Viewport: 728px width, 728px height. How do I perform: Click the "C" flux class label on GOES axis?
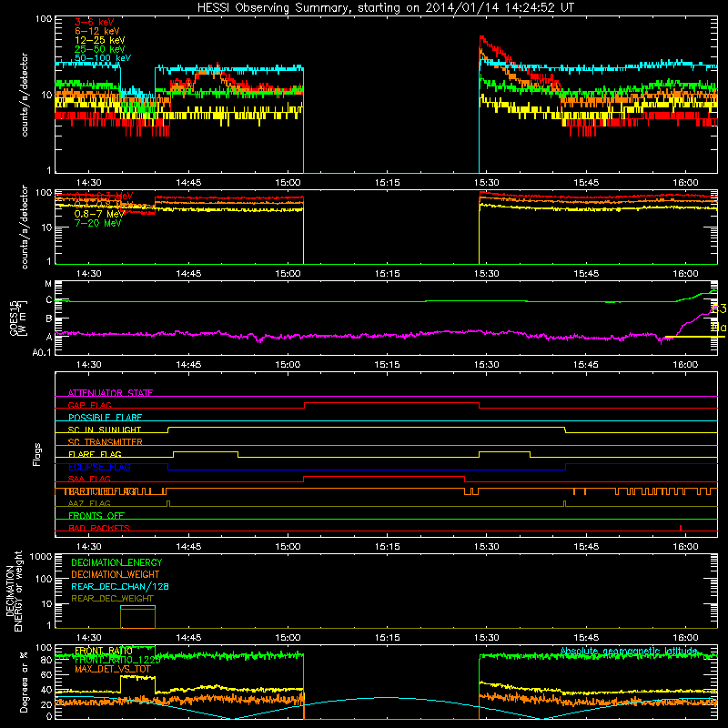49,300
